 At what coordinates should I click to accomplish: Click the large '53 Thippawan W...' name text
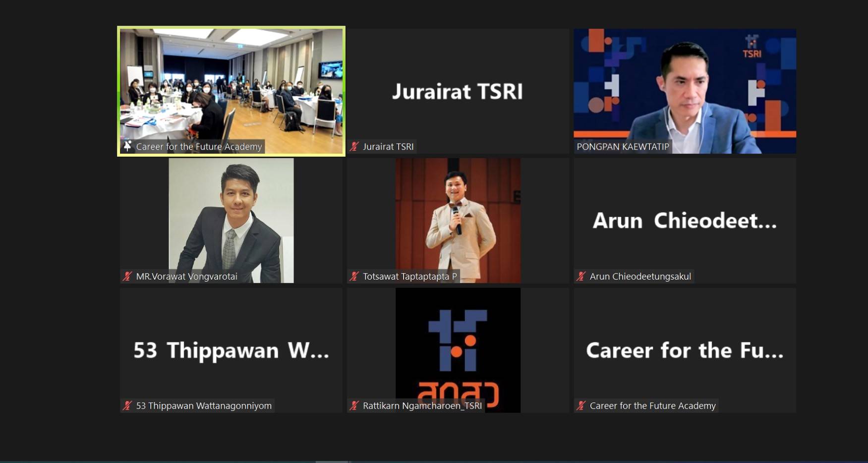click(231, 350)
